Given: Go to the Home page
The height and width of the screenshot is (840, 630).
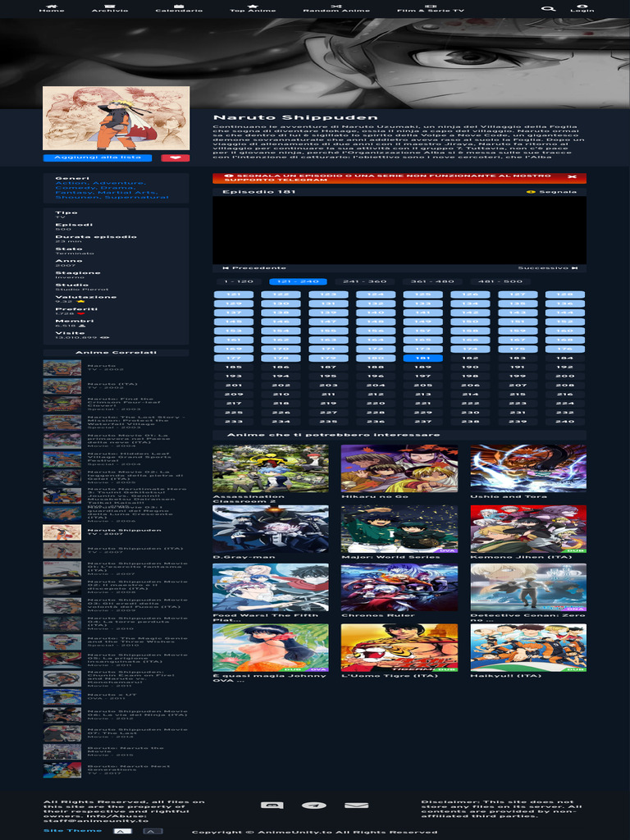Looking at the screenshot, I should coord(52,8).
